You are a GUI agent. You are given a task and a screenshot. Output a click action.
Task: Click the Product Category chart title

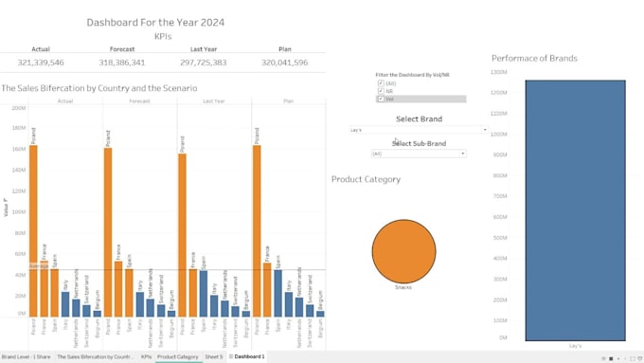tap(366, 179)
